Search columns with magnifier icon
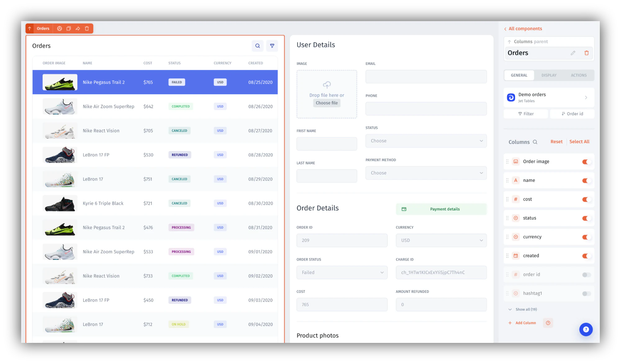This screenshot has width=621, height=364. (x=535, y=142)
